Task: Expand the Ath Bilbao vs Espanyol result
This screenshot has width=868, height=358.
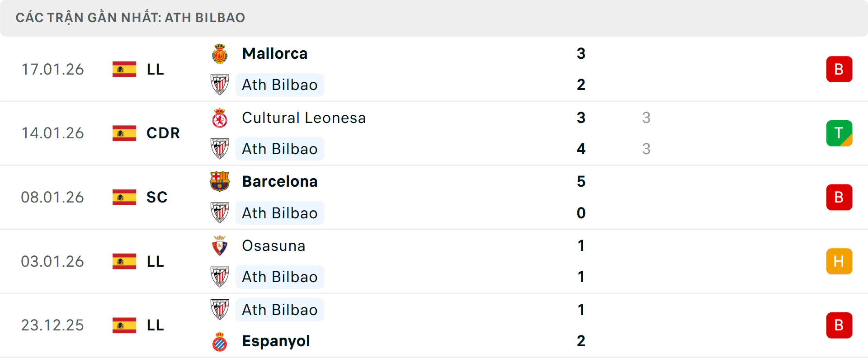Action: (434, 325)
